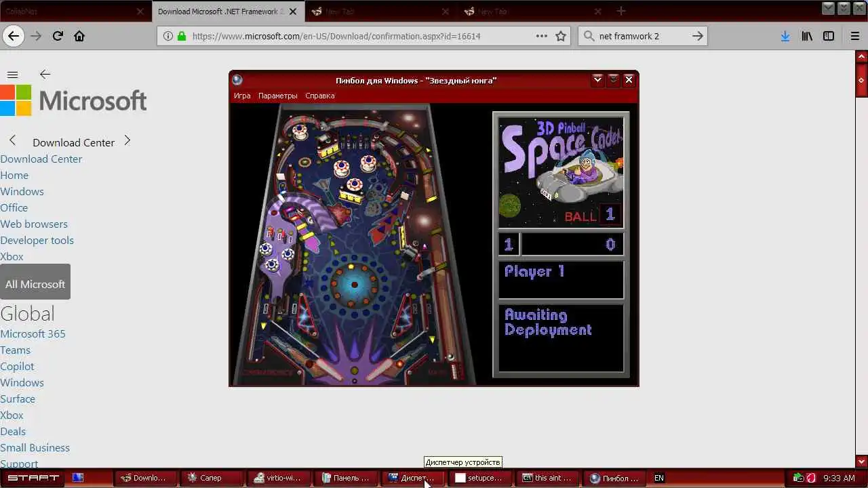Close the Collabios tab
Viewport: 868px width, 488px height.
pos(140,12)
